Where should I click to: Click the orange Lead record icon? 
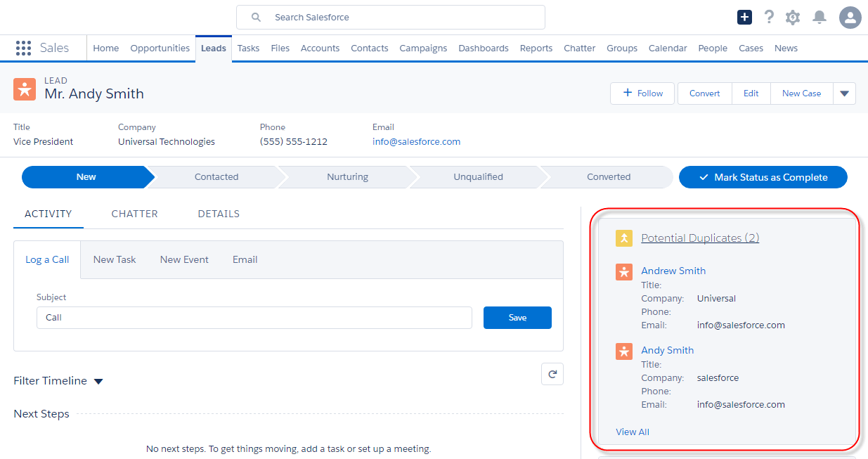(x=25, y=89)
